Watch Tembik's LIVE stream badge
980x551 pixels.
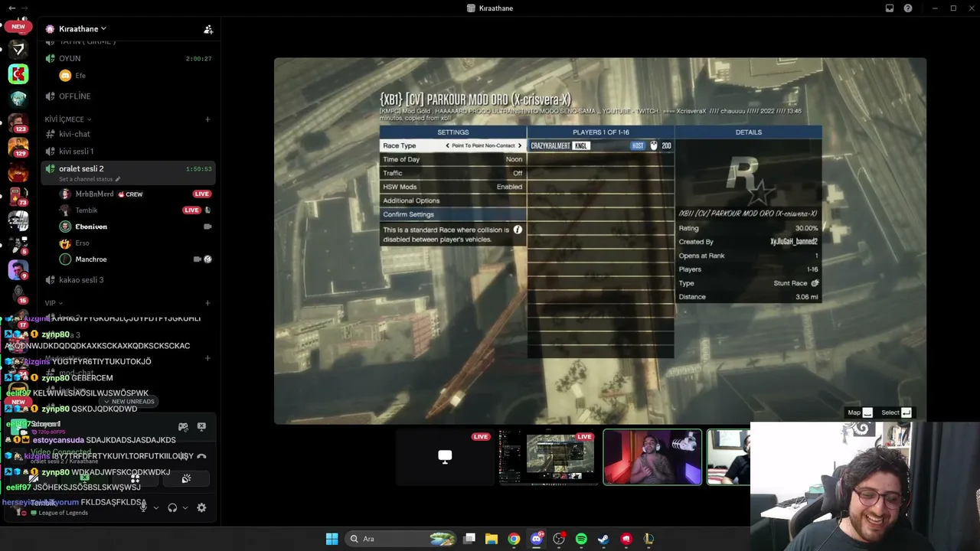pos(191,210)
